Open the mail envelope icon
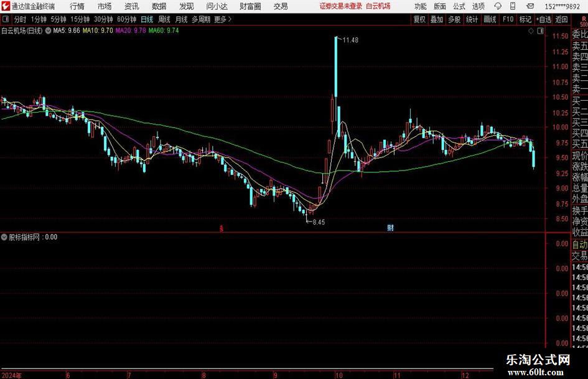 530,6
